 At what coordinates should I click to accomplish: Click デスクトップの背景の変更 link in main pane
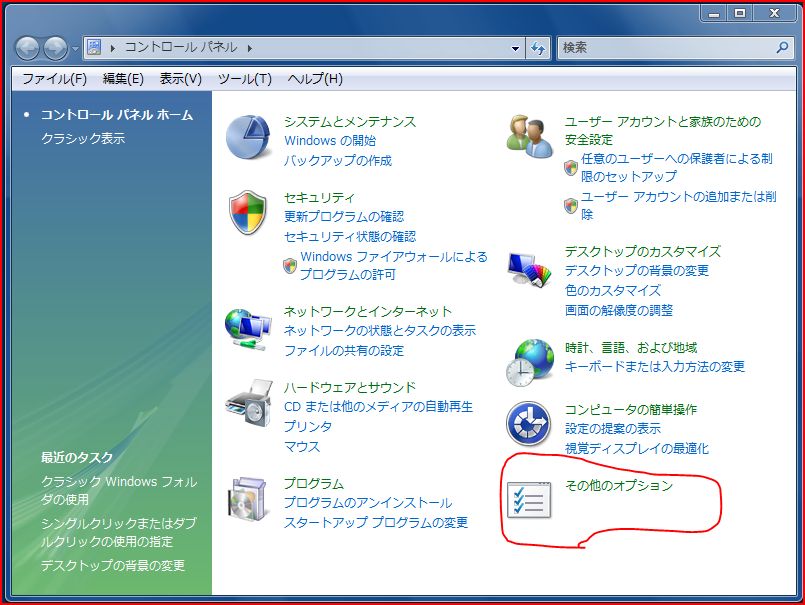(x=637, y=271)
